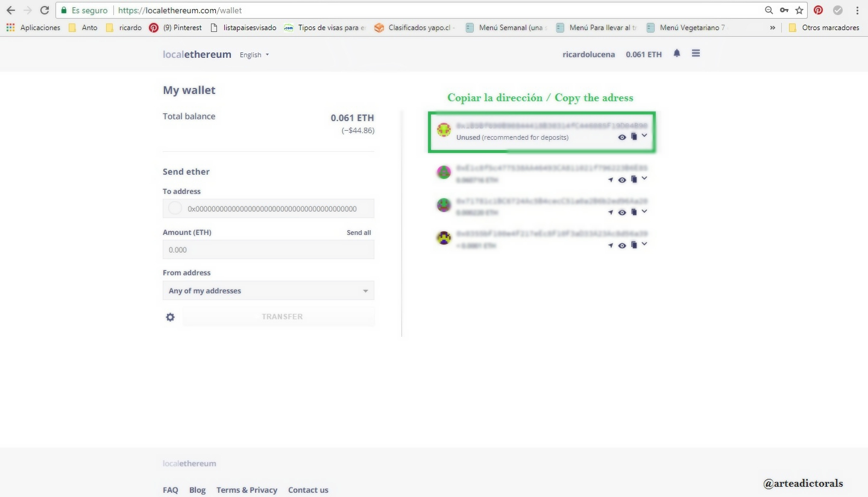Open the Otros marcadores bookmarks folder
The height and width of the screenshot is (497, 868).
pos(823,28)
